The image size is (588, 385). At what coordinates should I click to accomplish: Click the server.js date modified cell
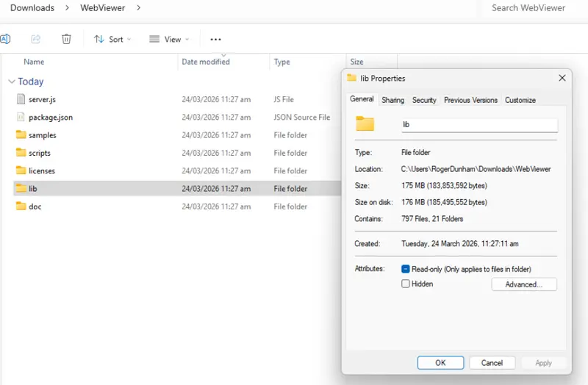(216, 99)
